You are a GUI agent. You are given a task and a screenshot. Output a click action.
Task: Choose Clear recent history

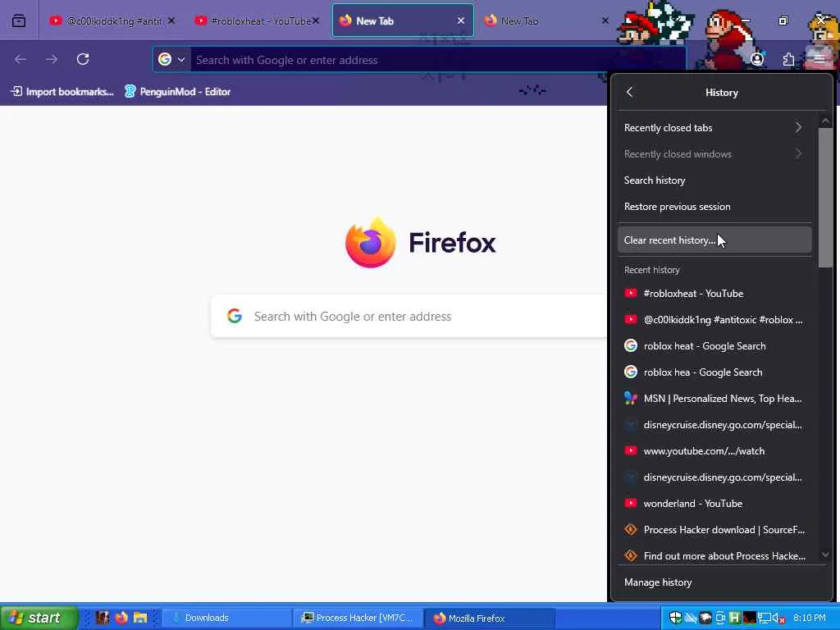tap(714, 240)
